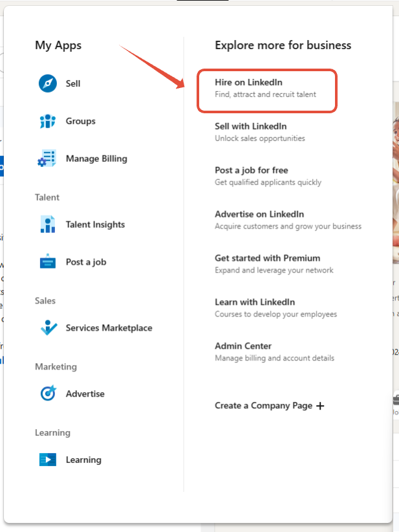Click the My Apps heading
399x532 pixels.
(x=58, y=45)
